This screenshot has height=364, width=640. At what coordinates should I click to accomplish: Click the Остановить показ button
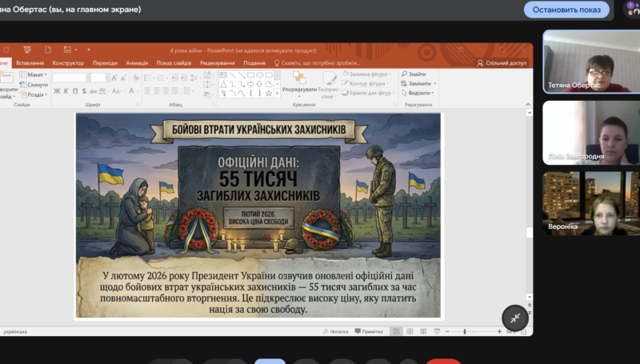[566, 10]
